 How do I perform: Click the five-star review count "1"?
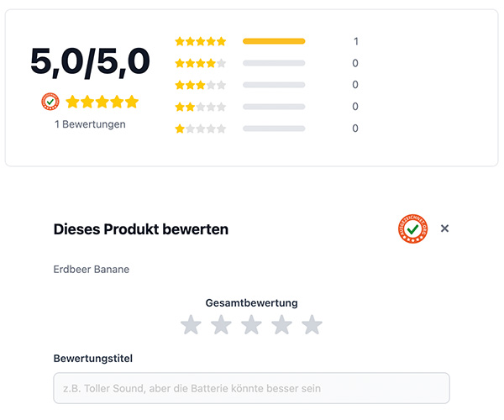(356, 41)
